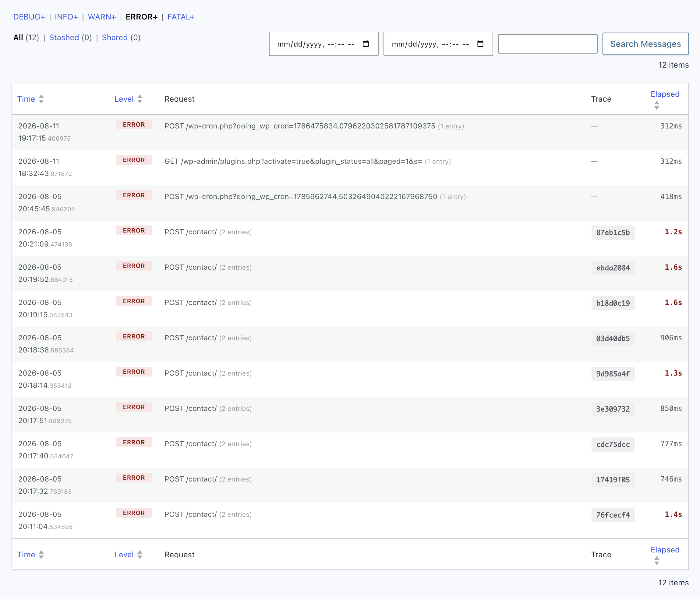Open trace 3e309732
Screen dimensions: 700x599
(613, 409)
